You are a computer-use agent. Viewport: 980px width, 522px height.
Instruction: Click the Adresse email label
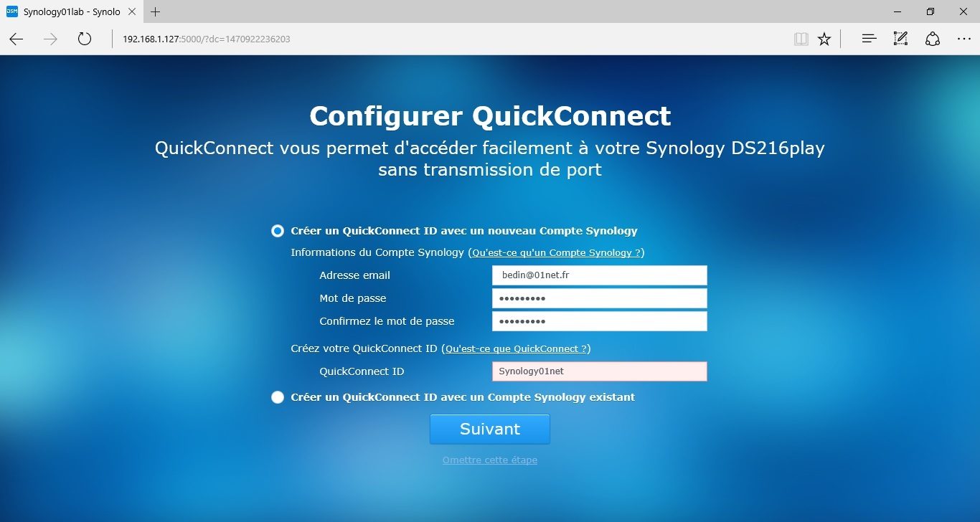(355, 275)
